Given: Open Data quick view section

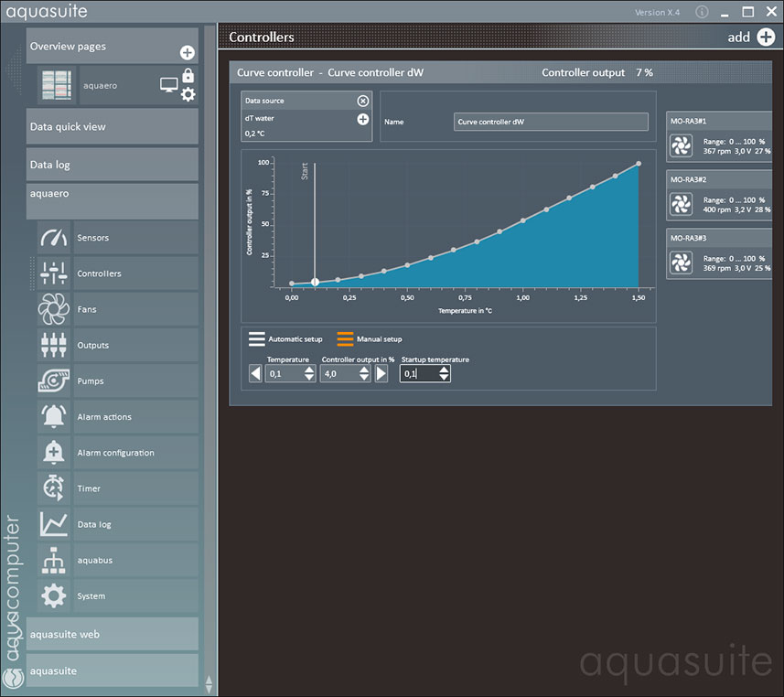Looking at the screenshot, I should click(x=112, y=126).
